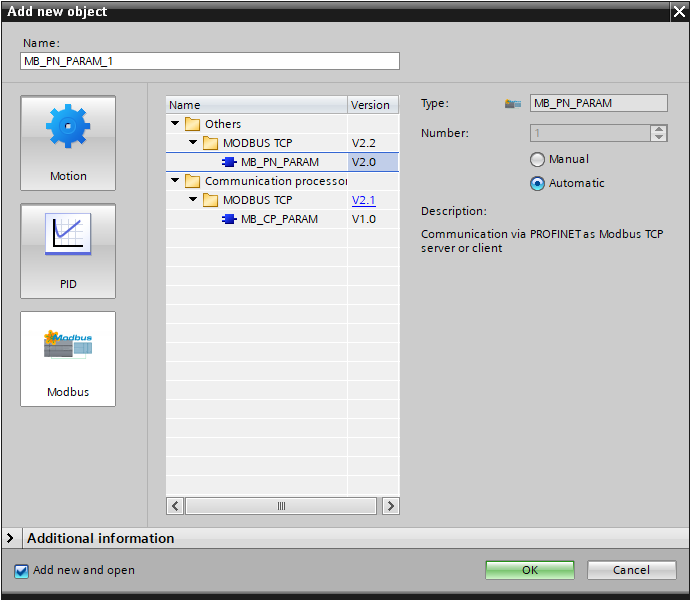Open the V2.1 version link
Image resolution: width=691 pixels, height=601 pixels.
(x=363, y=200)
